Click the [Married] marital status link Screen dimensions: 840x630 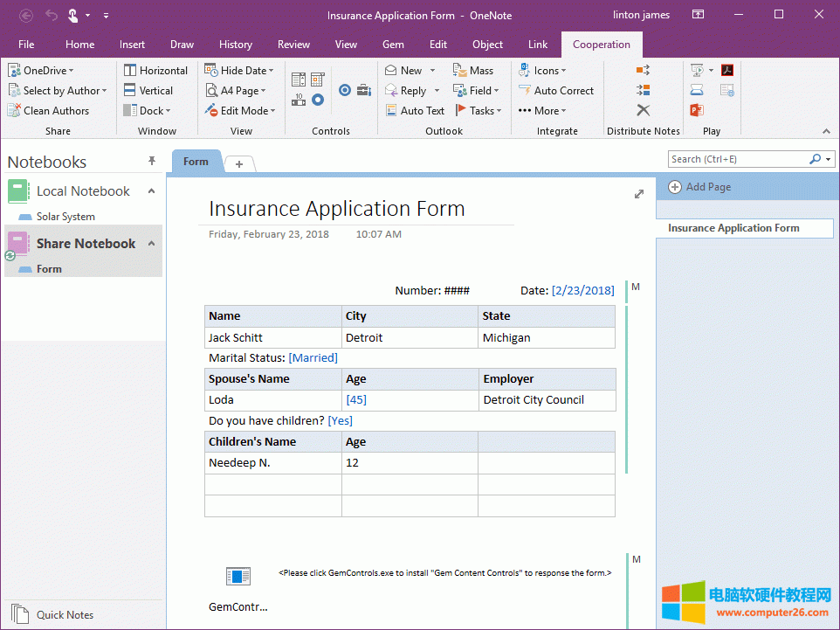(313, 357)
